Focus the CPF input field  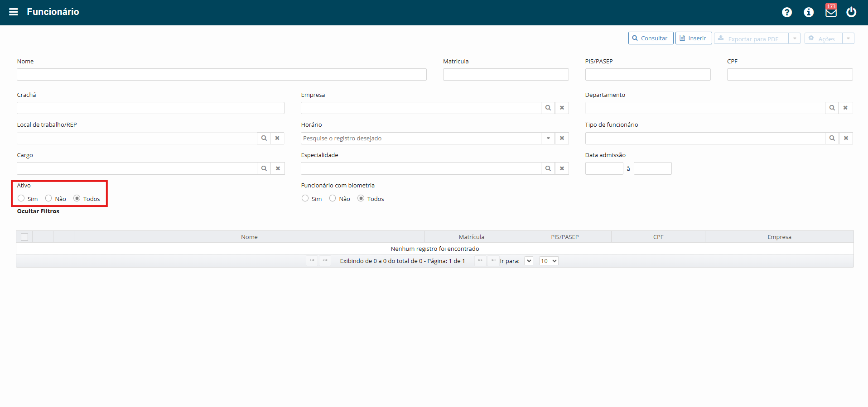tap(790, 75)
